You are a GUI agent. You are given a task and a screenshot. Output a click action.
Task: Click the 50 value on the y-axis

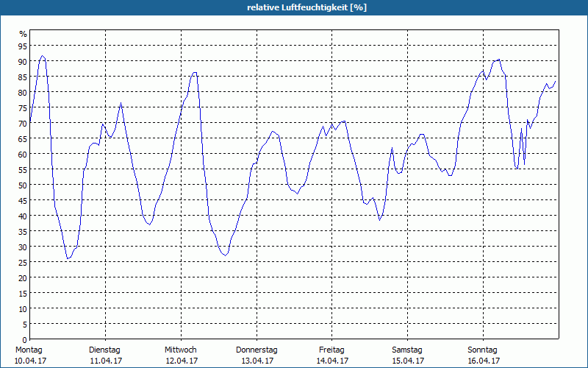tap(23, 185)
